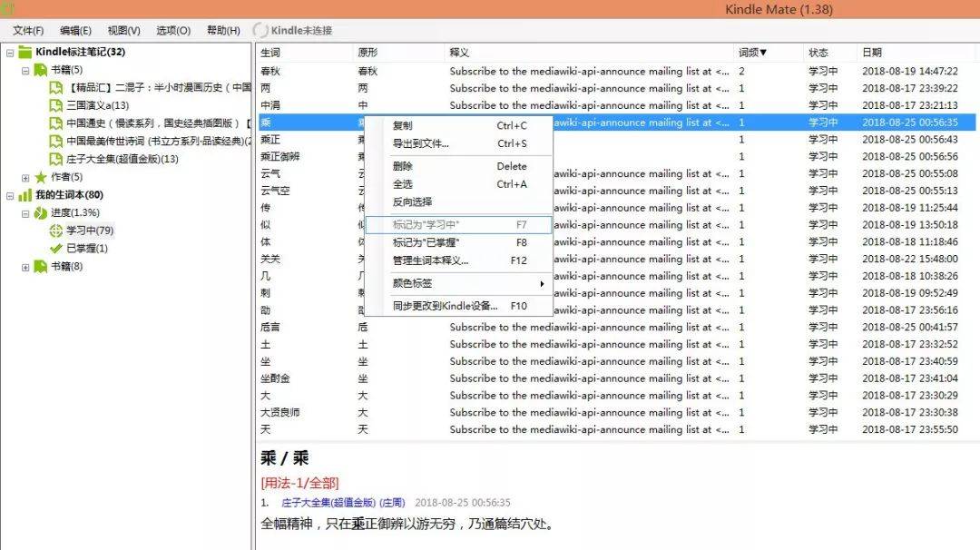Choose 反向选择 in the context menu
Screen dimensions: 980x550
(x=459, y=201)
